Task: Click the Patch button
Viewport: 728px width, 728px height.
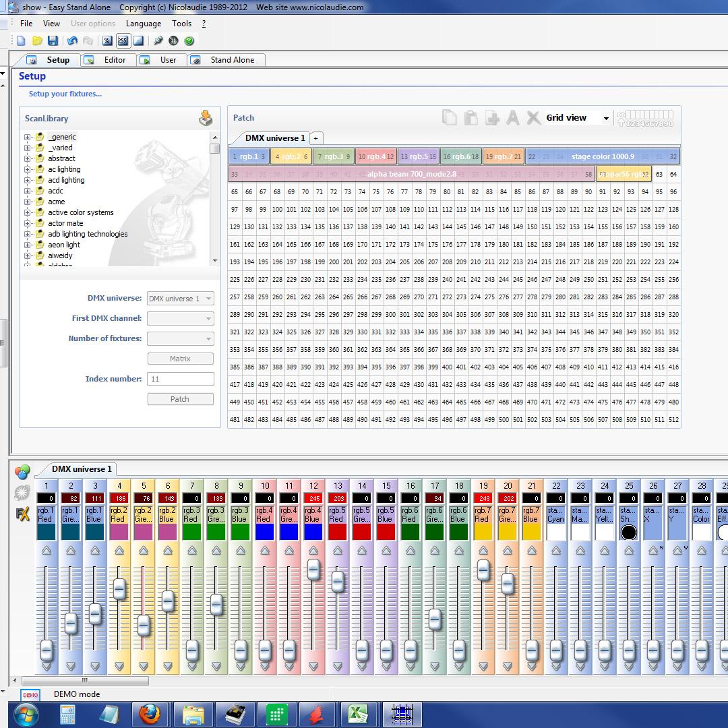Action: [x=180, y=399]
